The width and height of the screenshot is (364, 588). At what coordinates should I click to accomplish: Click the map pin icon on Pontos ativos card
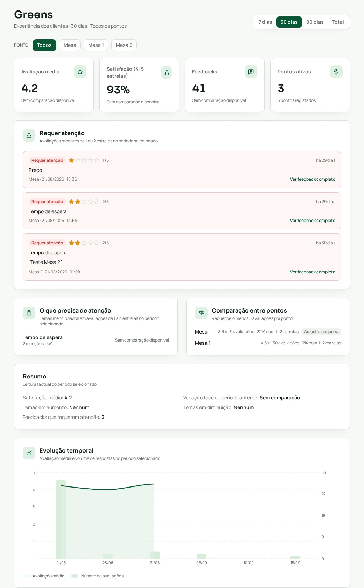[x=336, y=72]
